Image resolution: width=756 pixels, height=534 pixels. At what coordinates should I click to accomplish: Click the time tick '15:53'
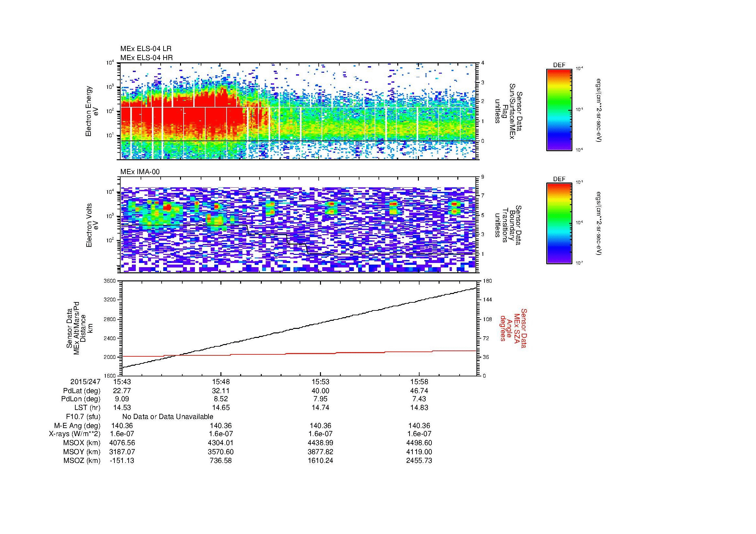coord(320,382)
